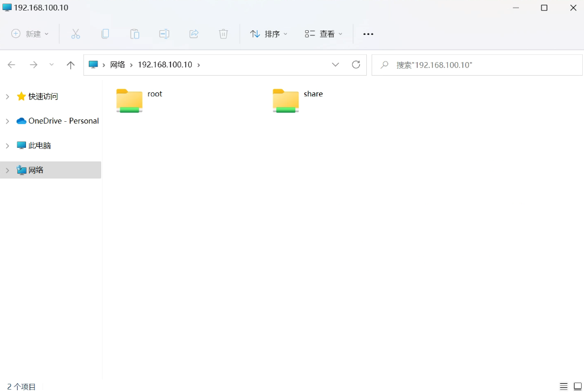Open the 排序 sort dropdown
The width and height of the screenshot is (584, 392).
[x=269, y=34]
